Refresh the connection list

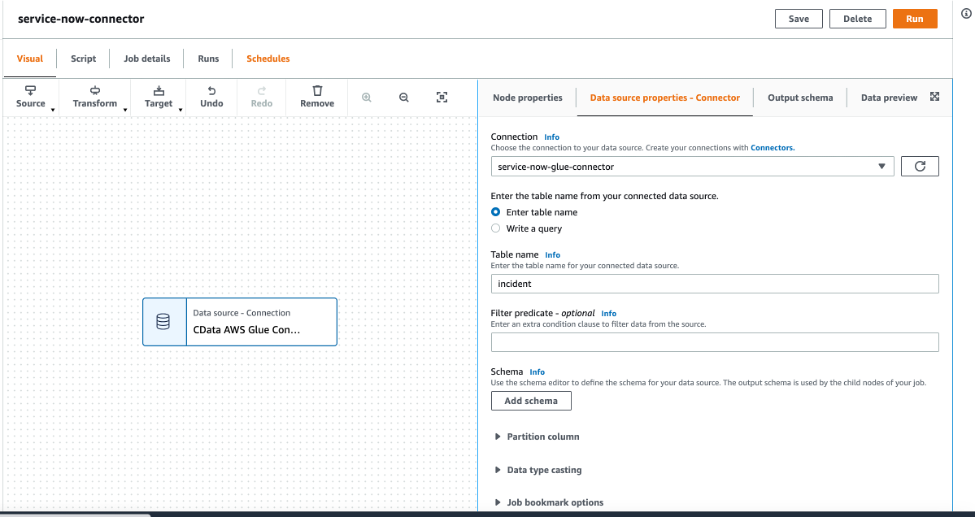[x=920, y=166]
